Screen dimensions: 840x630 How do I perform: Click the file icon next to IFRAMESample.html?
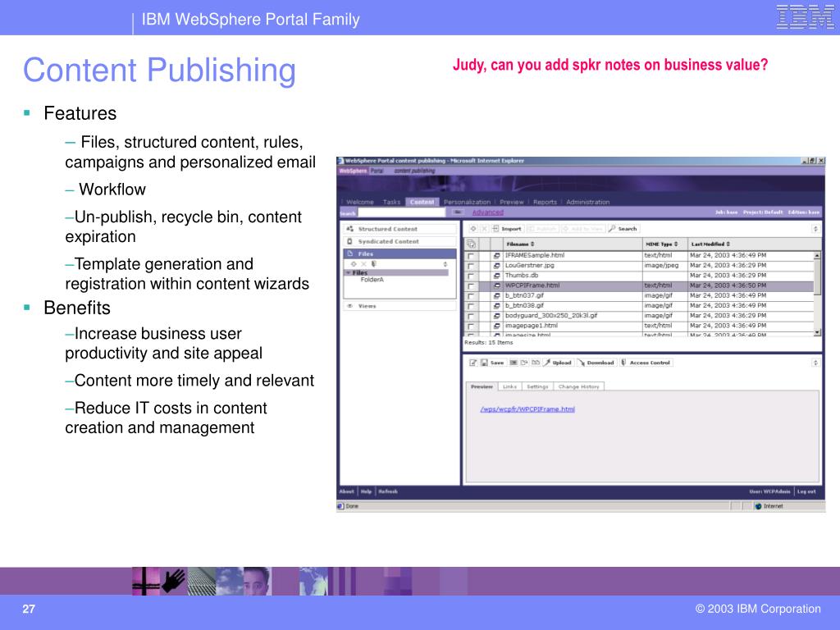coord(496,256)
